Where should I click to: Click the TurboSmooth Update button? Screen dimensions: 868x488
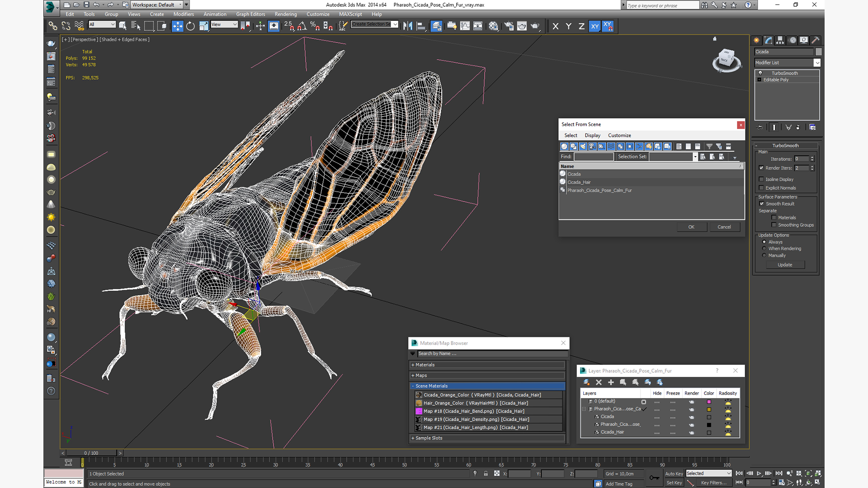(x=785, y=265)
